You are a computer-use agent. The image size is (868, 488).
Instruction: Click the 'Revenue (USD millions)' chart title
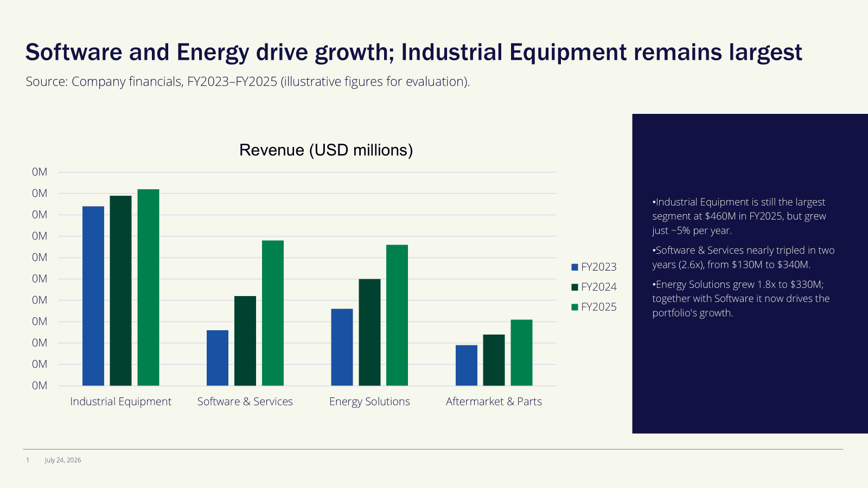point(326,150)
